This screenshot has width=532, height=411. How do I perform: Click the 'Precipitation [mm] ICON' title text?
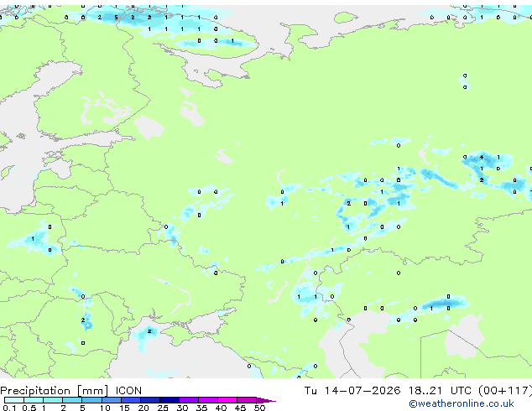click(71, 391)
